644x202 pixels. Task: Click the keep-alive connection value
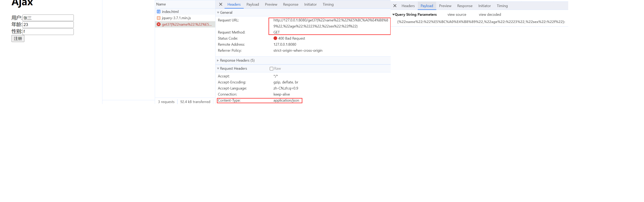282,95
